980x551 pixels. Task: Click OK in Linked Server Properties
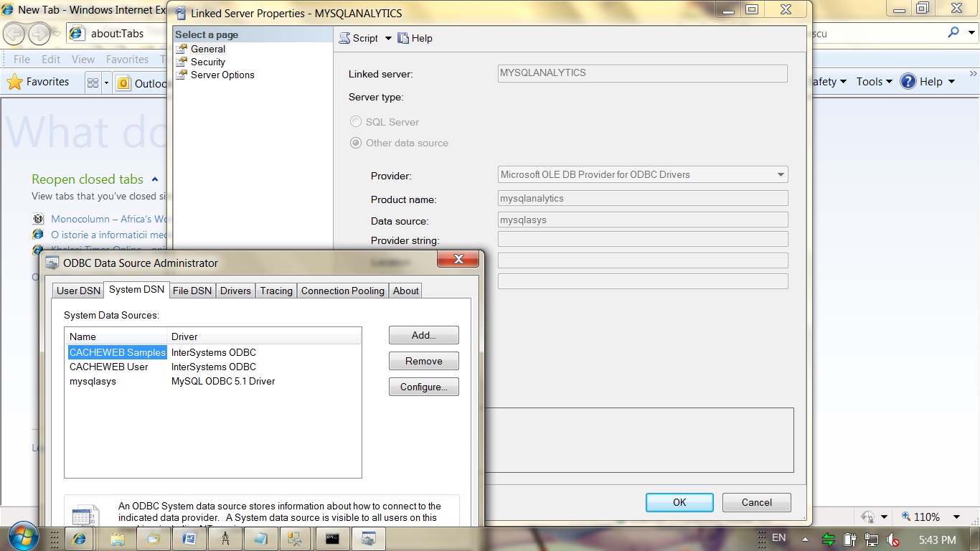coord(679,502)
